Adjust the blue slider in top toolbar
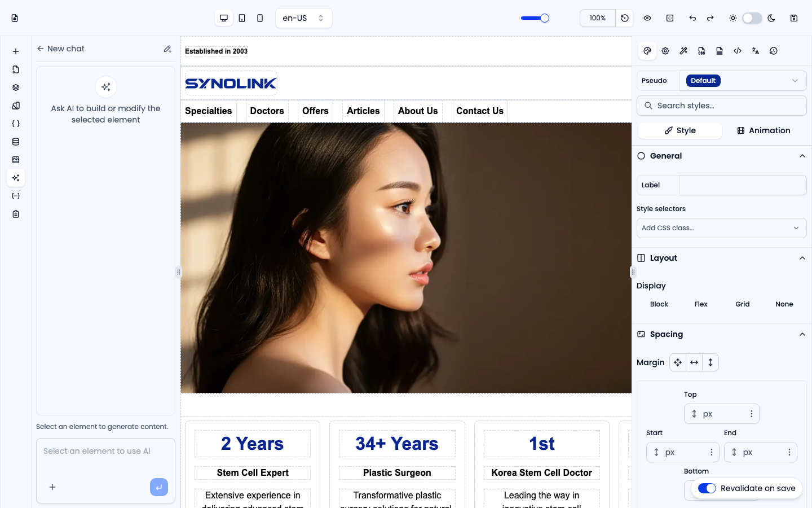Image resolution: width=812 pixels, height=508 pixels. (x=535, y=18)
